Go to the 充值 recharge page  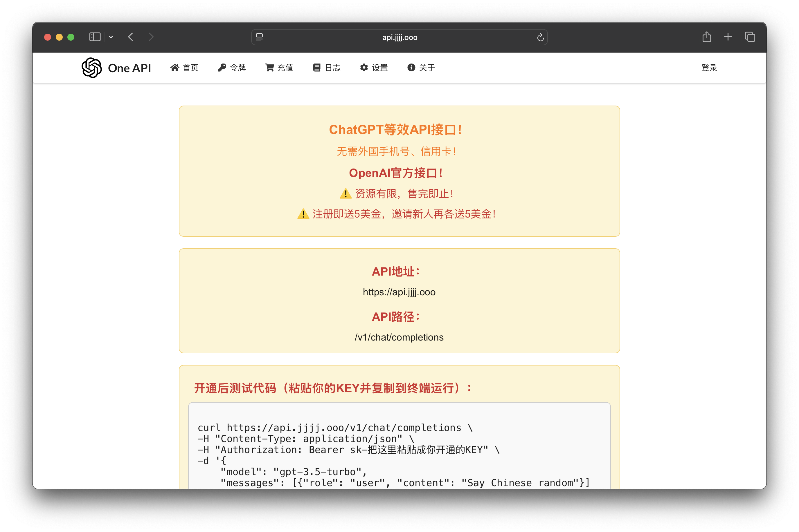[x=279, y=68]
